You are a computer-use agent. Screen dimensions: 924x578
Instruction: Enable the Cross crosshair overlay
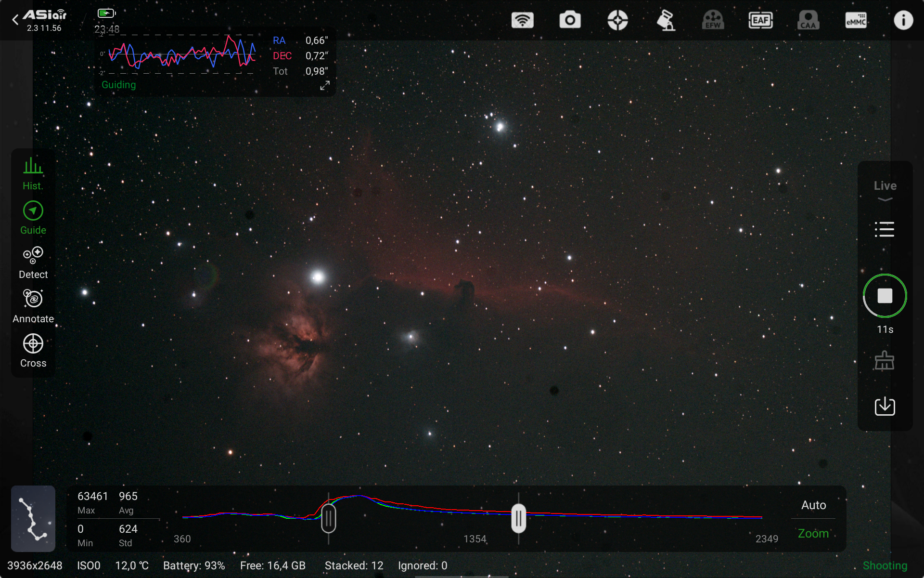(33, 351)
